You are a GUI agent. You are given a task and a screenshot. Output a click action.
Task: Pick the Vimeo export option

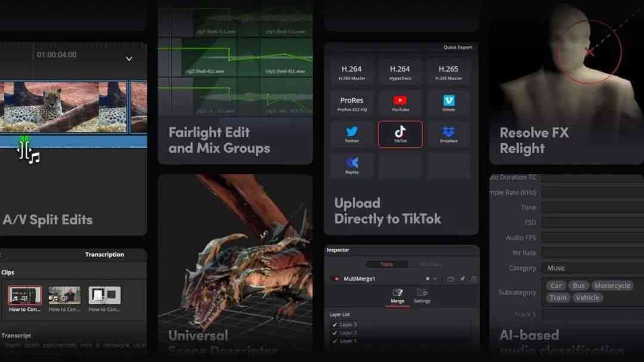pos(448,103)
